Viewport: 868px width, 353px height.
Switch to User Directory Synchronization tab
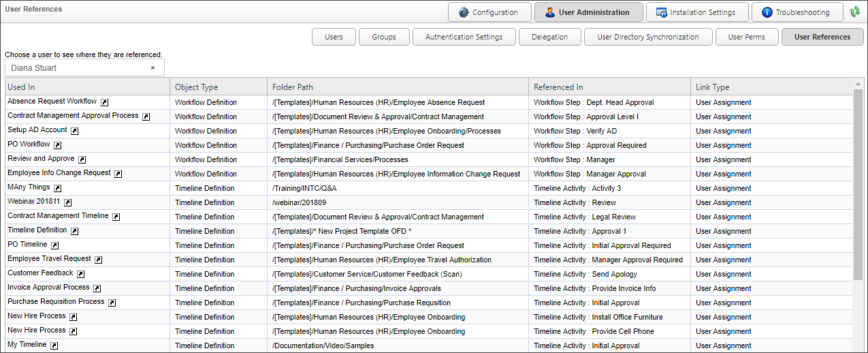click(x=647, y=37)
